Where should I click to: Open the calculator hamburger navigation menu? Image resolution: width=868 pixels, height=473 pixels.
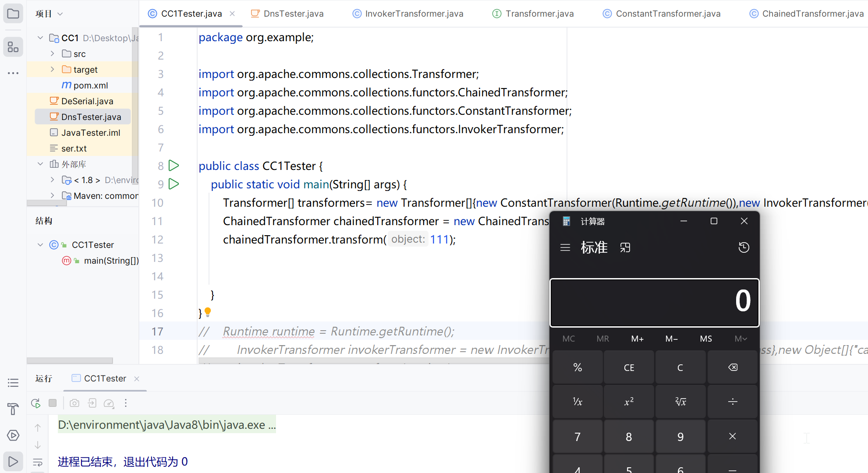tap(565, 247)
